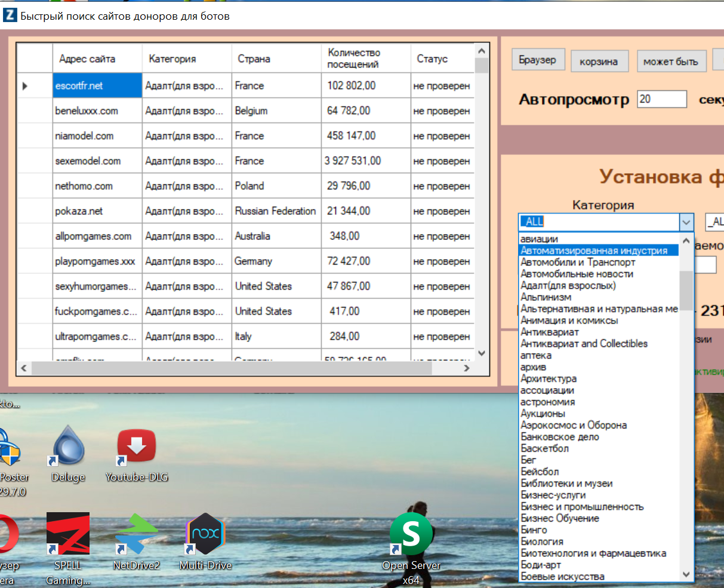Viewport: 724px width, 588px height.
Task: Click the Браузер button
Action: click(x=537, y=60)
